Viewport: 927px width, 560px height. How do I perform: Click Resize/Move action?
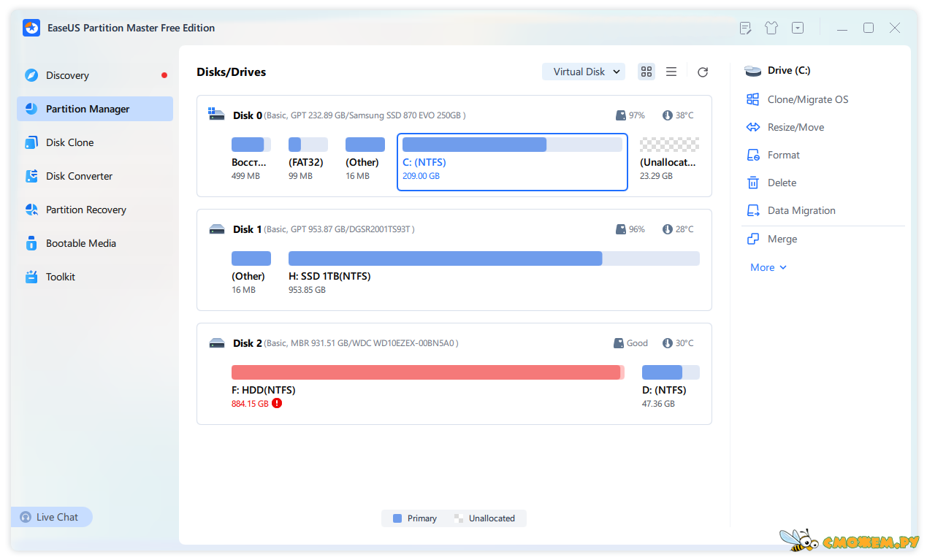796,127
